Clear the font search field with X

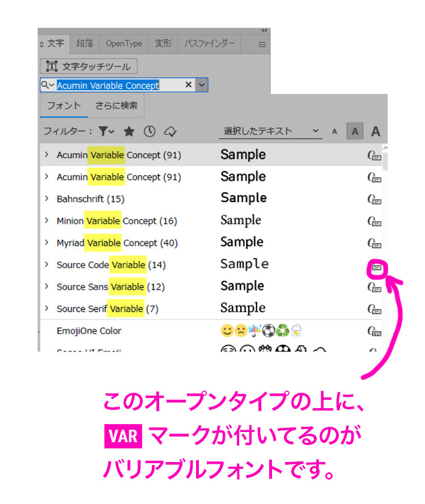[189, 85]
